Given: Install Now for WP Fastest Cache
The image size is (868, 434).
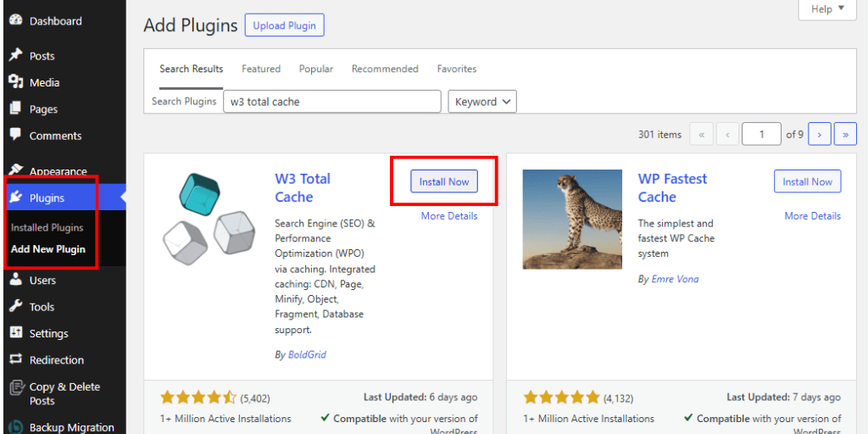Looking at the screenshot, I should [x=807, y=181].
